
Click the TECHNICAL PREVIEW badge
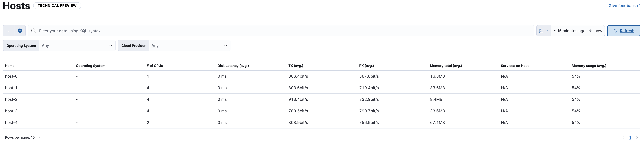[57, 5]
